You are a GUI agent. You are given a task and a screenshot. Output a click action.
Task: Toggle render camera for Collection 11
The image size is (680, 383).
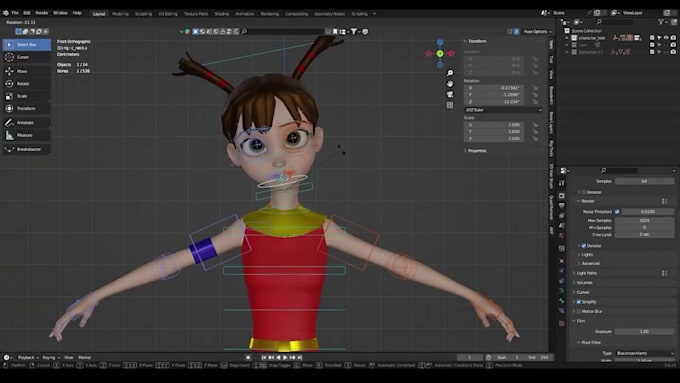(673, 52)
